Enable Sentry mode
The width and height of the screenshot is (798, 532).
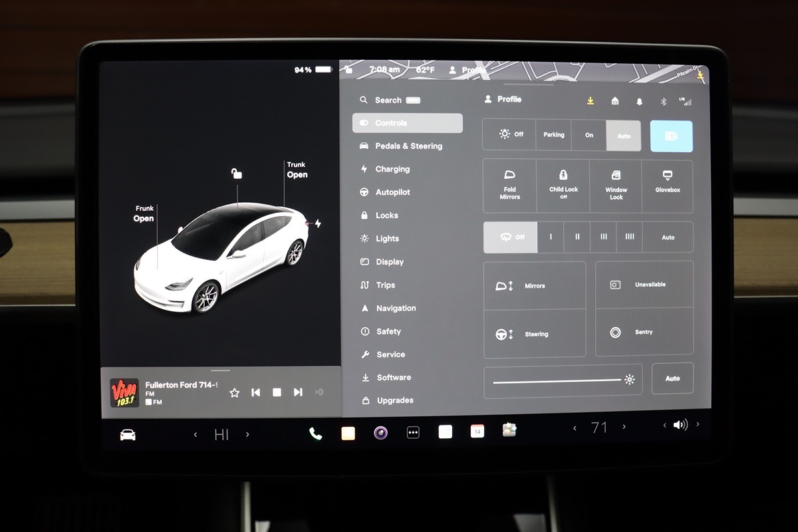coord(644,332)
